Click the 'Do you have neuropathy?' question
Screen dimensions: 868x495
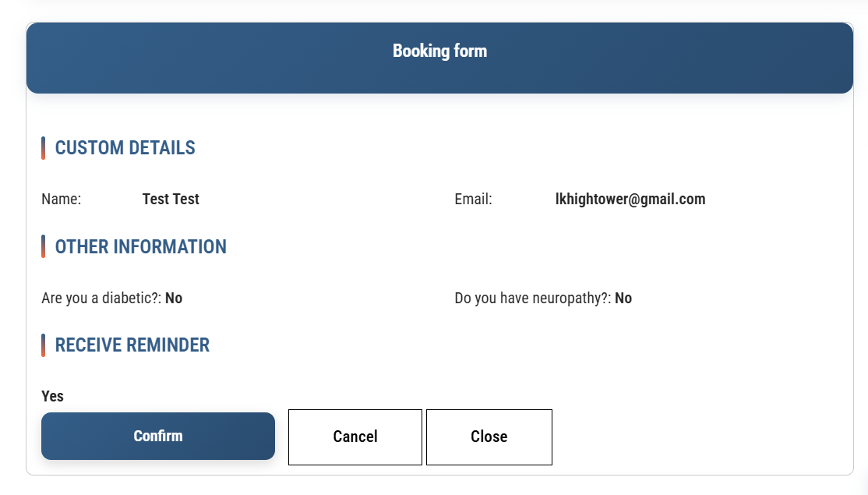coord(533,298)
